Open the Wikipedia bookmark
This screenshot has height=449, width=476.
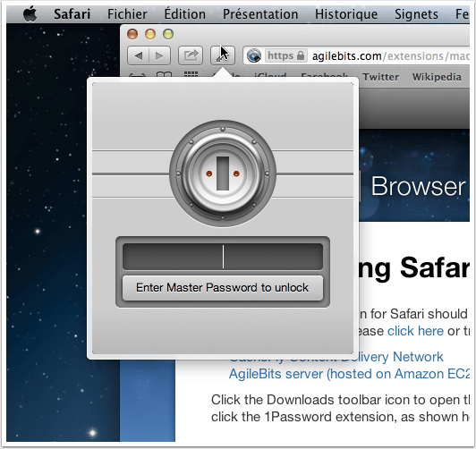click(437, 77)
